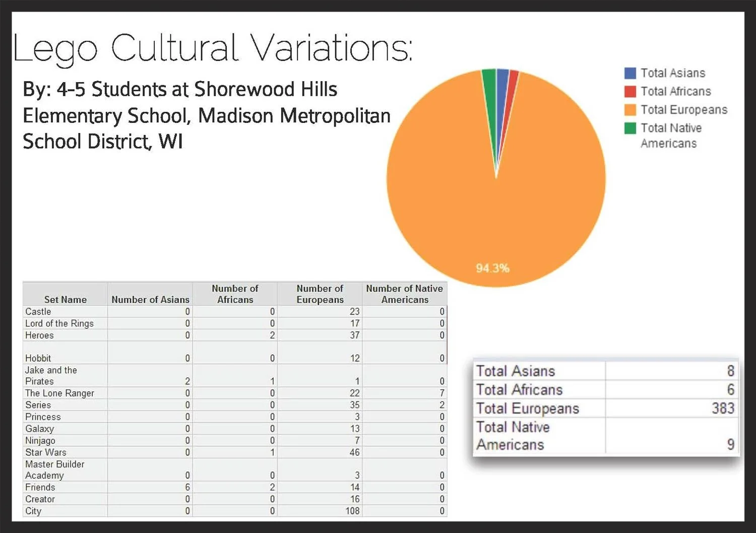Click the value 6 beside Total Africans

click(x=730, y=389)
